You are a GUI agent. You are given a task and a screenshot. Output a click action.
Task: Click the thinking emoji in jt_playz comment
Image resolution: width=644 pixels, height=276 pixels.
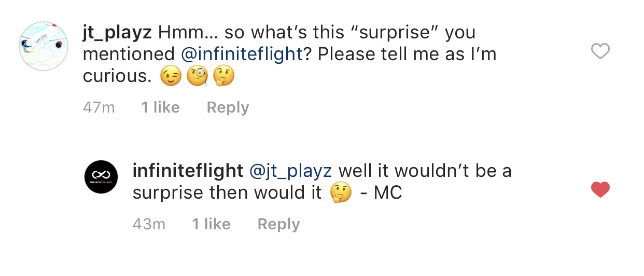click(224, 77)
